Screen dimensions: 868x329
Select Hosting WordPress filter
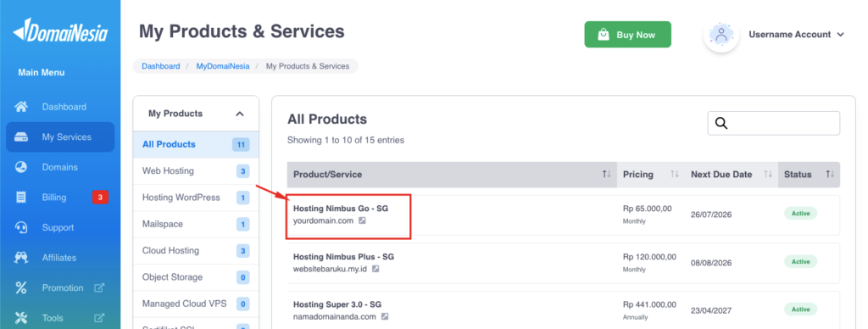click(196, 198)
